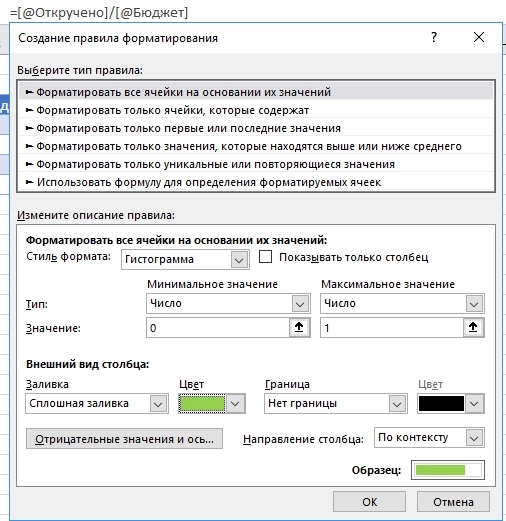Select rule 'Форматировать только ячейки, которые содержат'
Screen dimensions: 506x521
pos(256,110)
